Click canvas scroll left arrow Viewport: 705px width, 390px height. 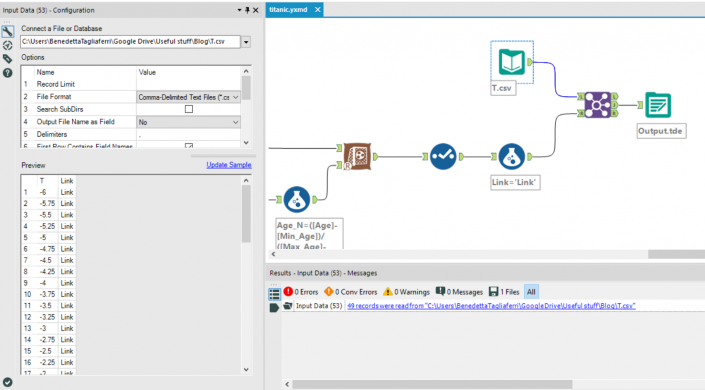273,254
